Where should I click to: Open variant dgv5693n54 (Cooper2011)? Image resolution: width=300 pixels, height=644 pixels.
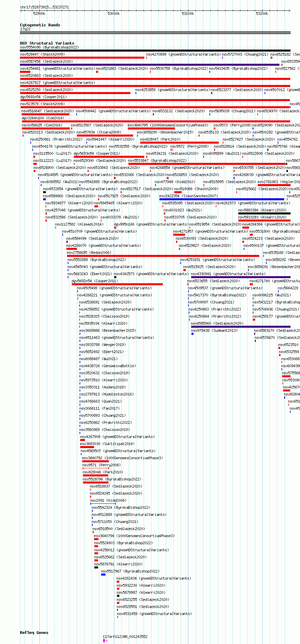[96, 153]
